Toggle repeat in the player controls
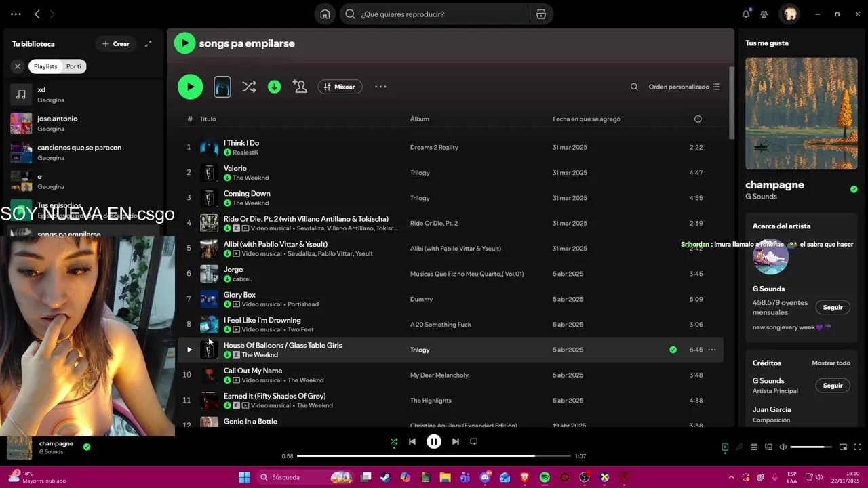Viewport: 868px width, 488px height. [474, 441]
